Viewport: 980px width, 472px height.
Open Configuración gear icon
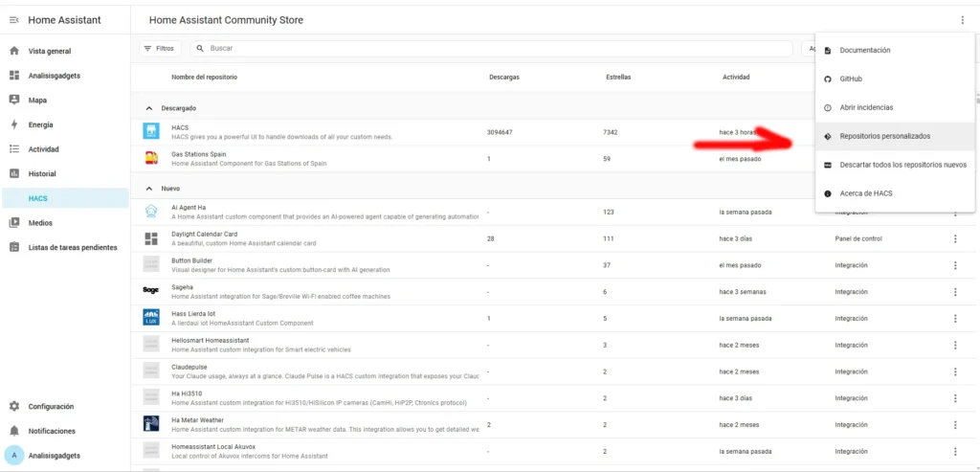[x=14, y=406]
